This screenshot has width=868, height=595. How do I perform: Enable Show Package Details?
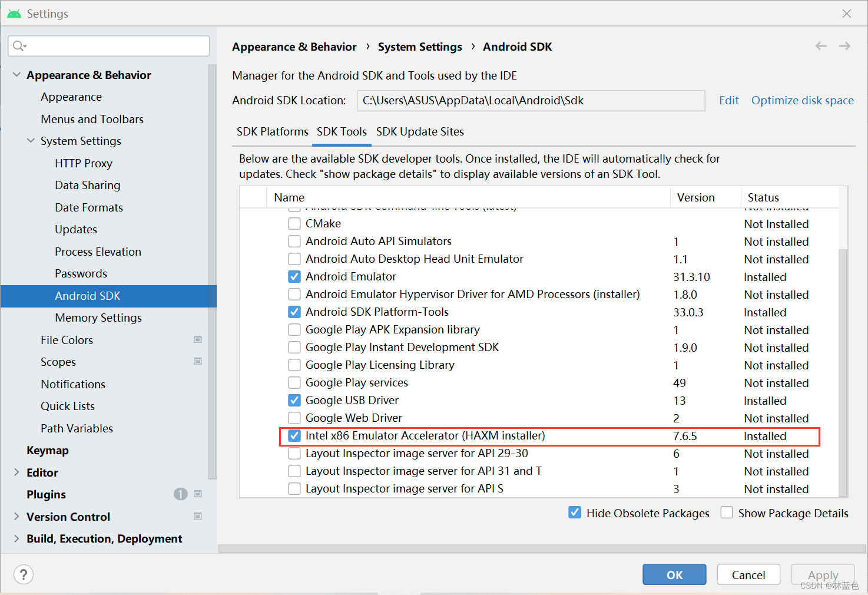click(727, 513)
